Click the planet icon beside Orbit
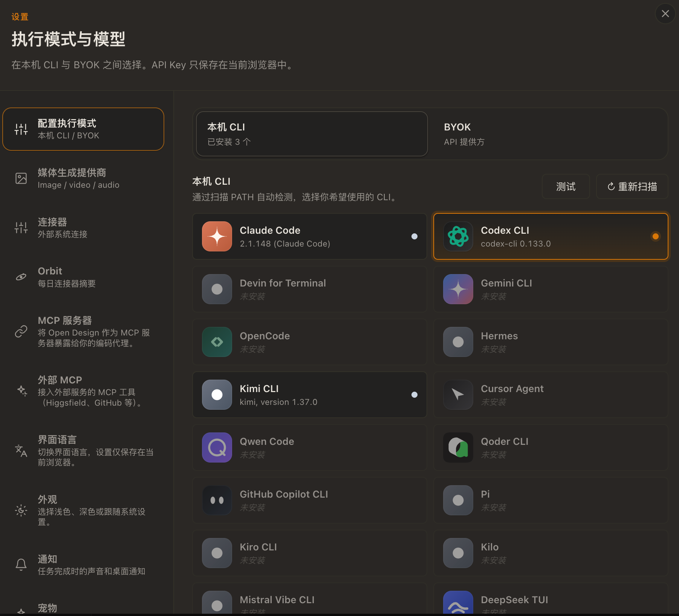Screen dimensions: 679x616 [21, 277]
